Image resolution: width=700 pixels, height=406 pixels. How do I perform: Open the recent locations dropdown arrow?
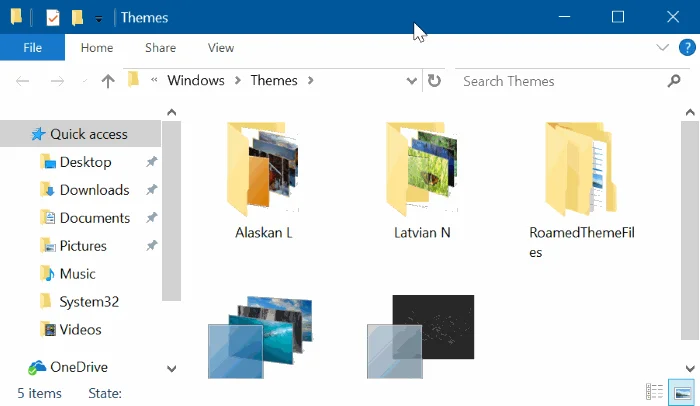tap(85, 81)
